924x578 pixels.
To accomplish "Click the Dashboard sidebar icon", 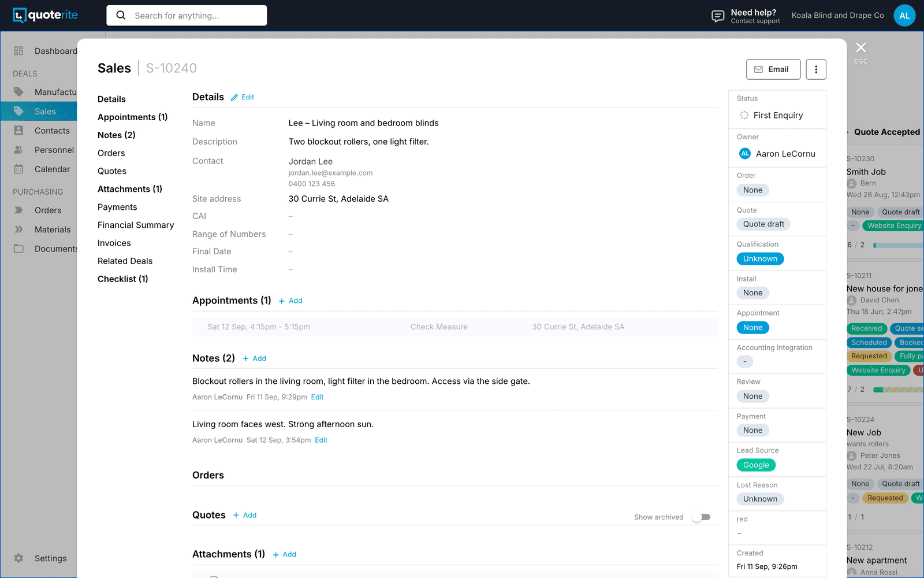I will (18, 51).
